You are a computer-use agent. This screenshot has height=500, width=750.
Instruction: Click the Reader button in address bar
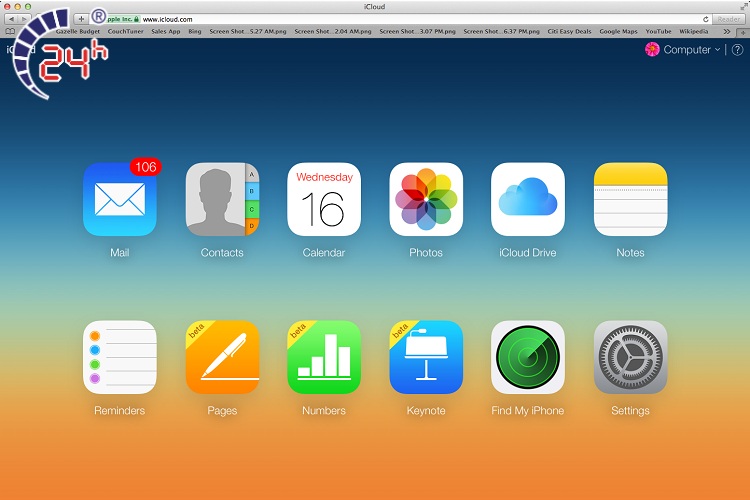(x=728, y=19)
